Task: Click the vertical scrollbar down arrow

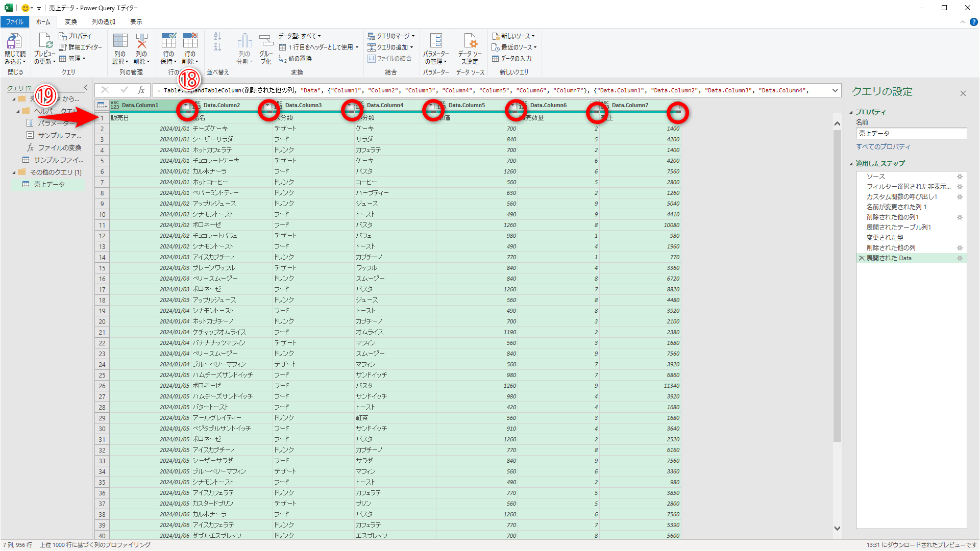Action: [x=837, y=529]
